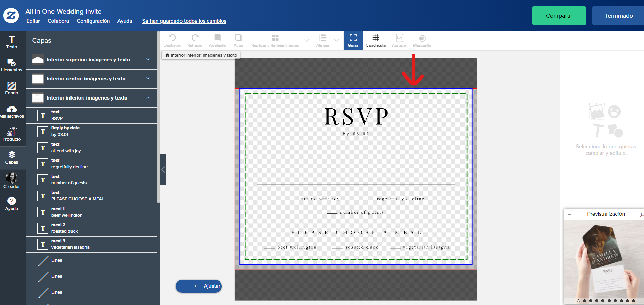Select the 'PLEASE CHOOSE A MEAL' layer

click(x=91, y=196)
